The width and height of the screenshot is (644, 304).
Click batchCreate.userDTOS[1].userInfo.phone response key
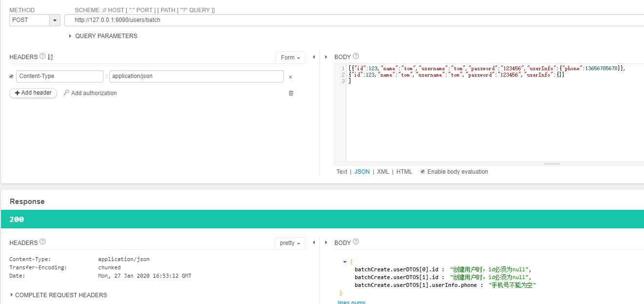pos(416,285)
